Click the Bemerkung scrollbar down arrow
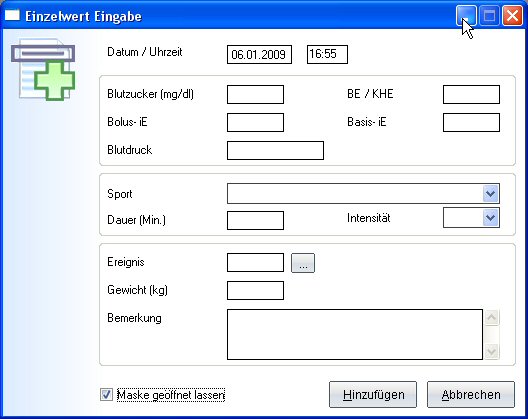 [x=491, y=352]
